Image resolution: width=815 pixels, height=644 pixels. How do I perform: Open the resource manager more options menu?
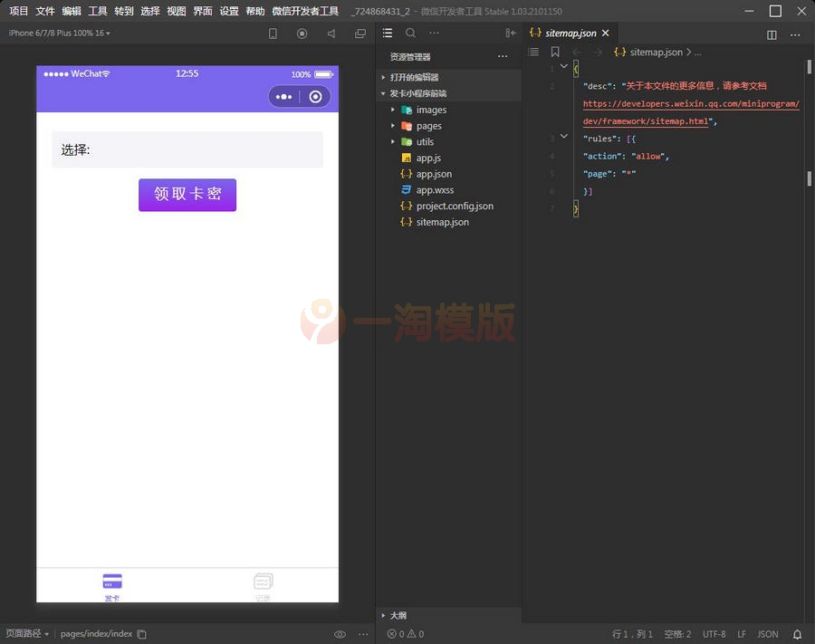click(x=502, y=56)
